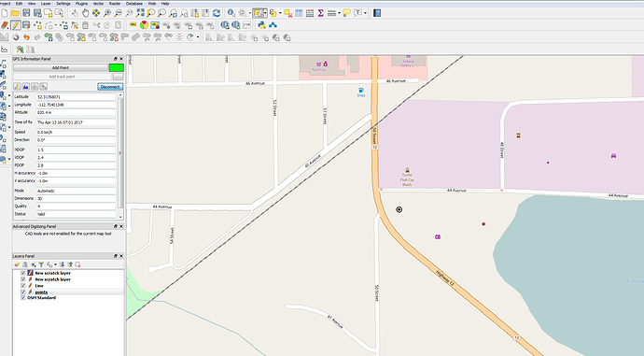This screenshot has height=356, width=644.
Task: Click the Zoom In magnifier tool
Action: tap(107, 13)
